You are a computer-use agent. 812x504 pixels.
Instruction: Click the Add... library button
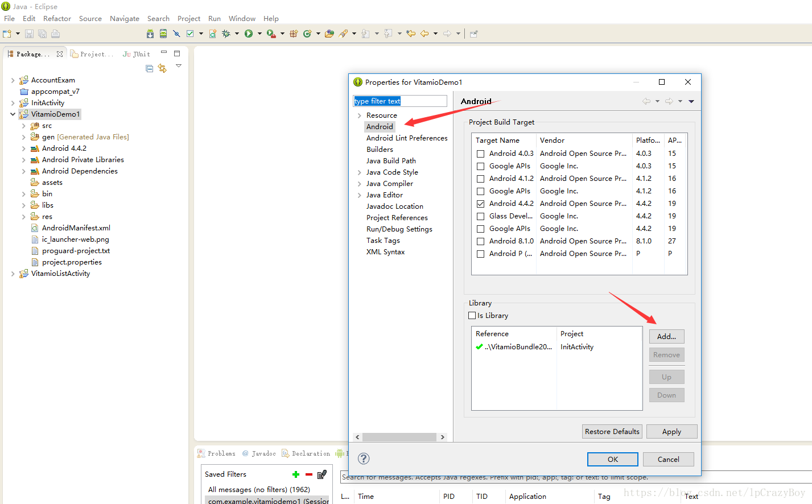point(667,336)
